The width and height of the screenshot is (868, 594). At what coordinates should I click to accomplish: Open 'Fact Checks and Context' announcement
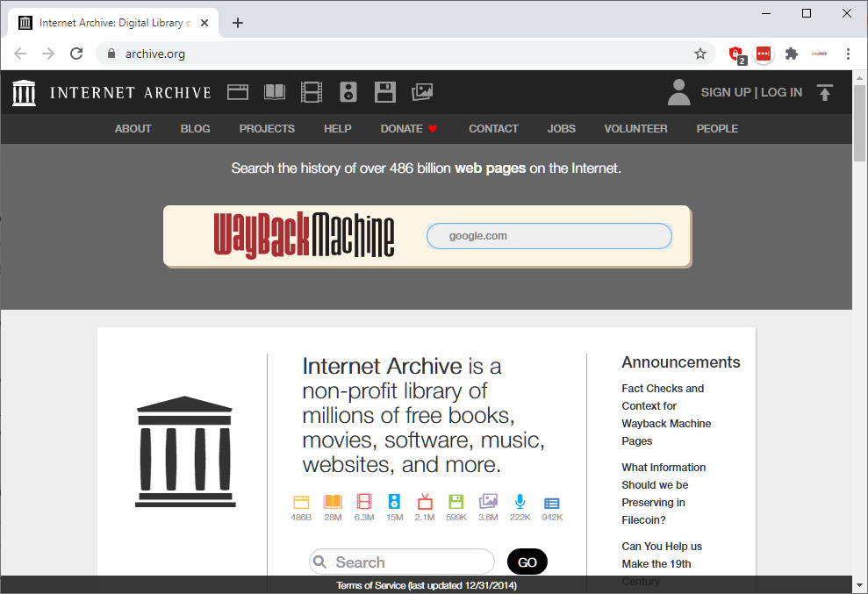(666, 415)
